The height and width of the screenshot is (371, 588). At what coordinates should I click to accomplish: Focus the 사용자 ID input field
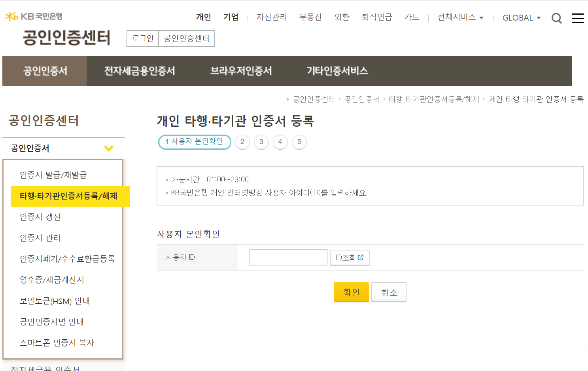coord(289,258)
